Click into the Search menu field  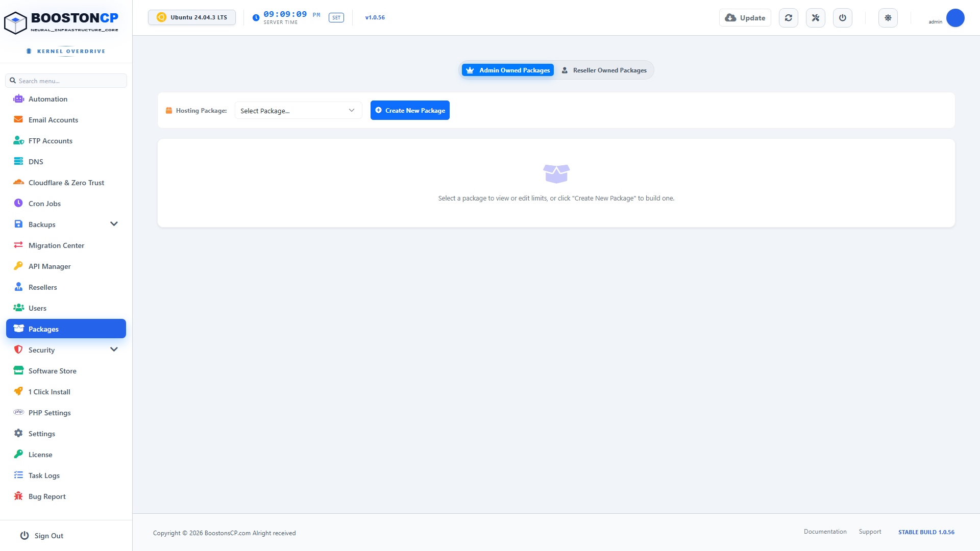66,81
